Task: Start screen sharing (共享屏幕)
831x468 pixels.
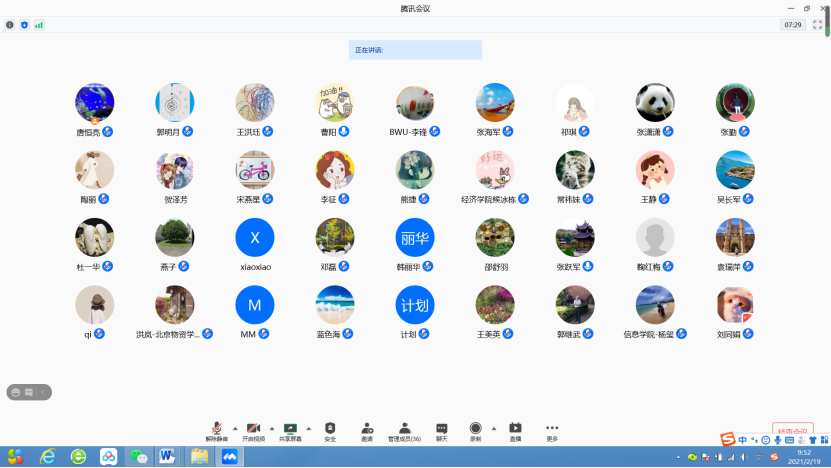Action: click(x=291, y=429)
